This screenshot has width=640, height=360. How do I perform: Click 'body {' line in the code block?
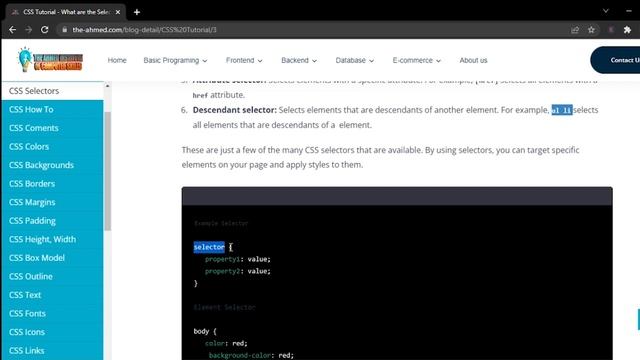205,331
